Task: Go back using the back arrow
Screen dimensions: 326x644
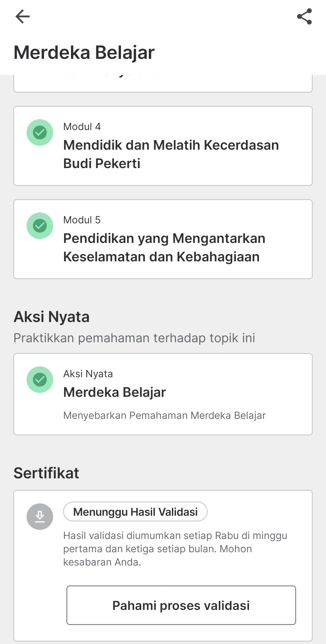Action: 23,16
